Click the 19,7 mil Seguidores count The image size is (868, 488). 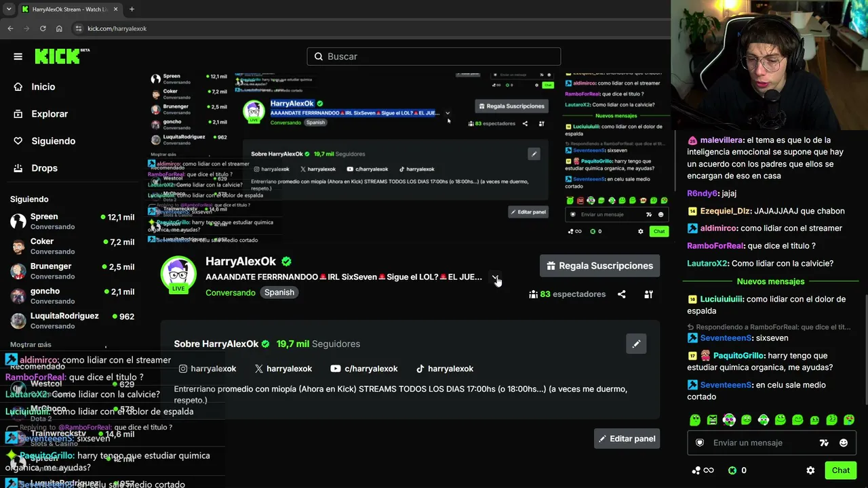click(318, 344)
